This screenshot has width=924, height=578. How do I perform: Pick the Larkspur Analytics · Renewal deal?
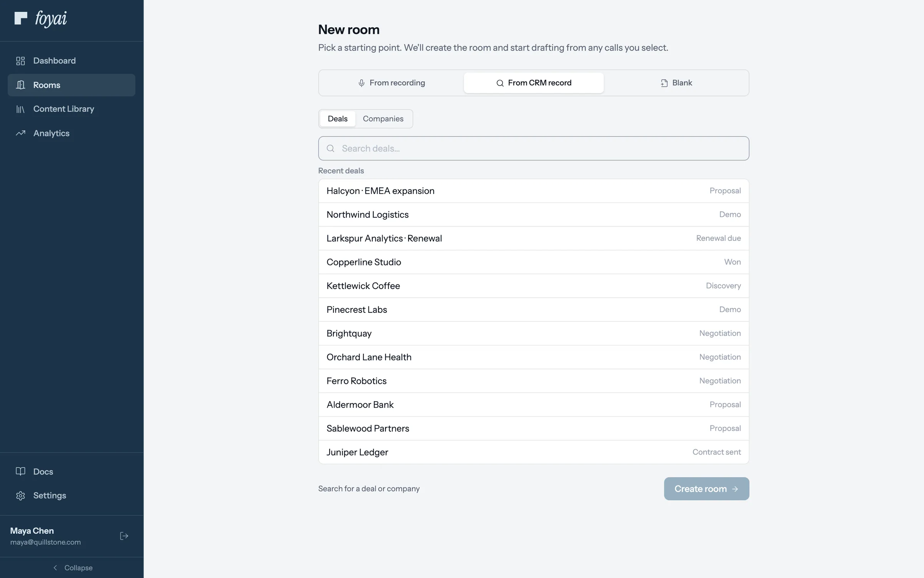click(534, 238)
